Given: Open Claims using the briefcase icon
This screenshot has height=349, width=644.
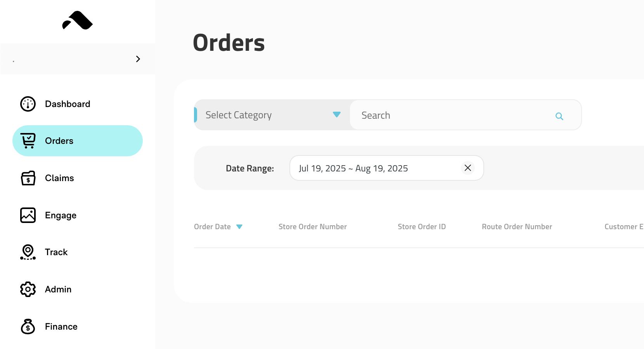Looking at the screenshot, I should (28, 178).
